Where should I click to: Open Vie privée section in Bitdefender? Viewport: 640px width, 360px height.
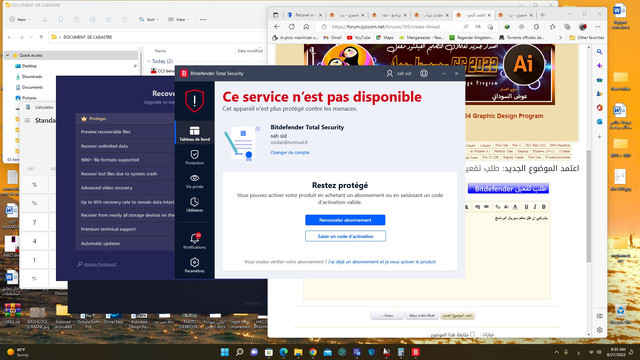[194, 181]
